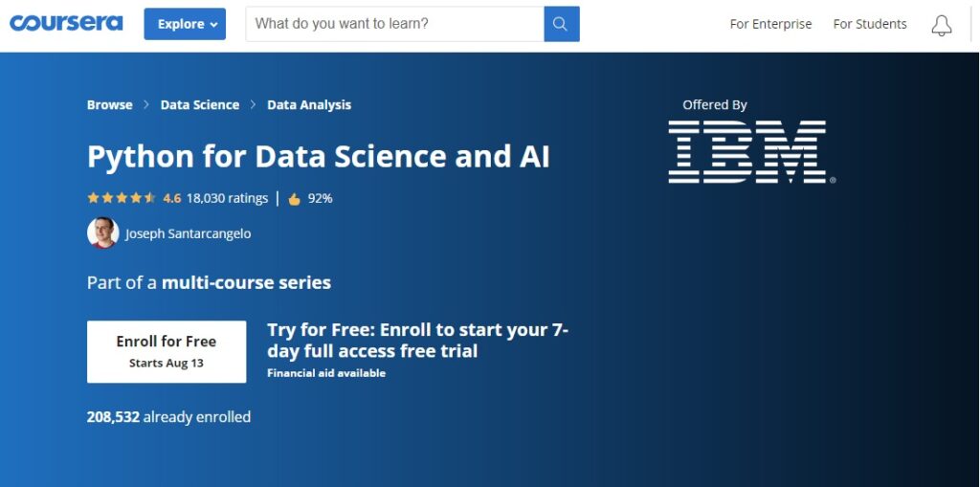Open the Explore dropdown menu

185,24
